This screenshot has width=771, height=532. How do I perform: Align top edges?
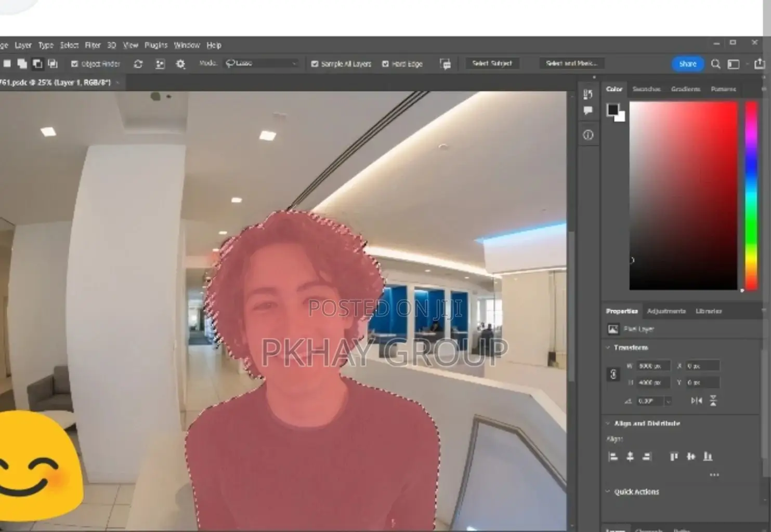674,457
